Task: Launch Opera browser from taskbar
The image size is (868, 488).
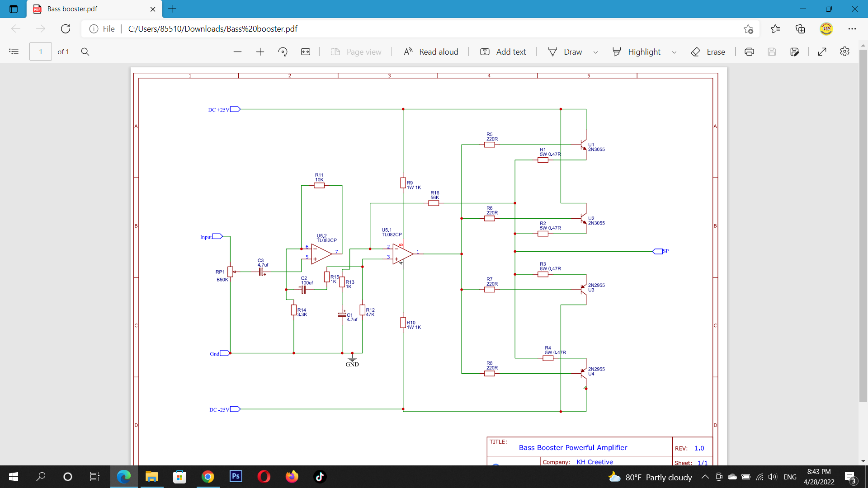Action: (x=264, y=477)
